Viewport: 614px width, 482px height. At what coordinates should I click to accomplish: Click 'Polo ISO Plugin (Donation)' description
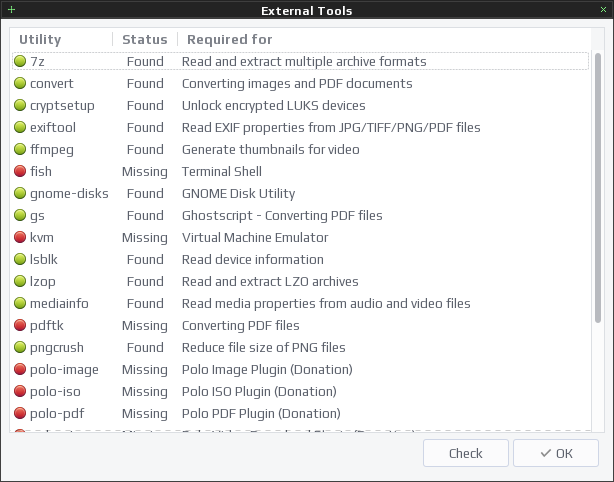click(259, 392)
